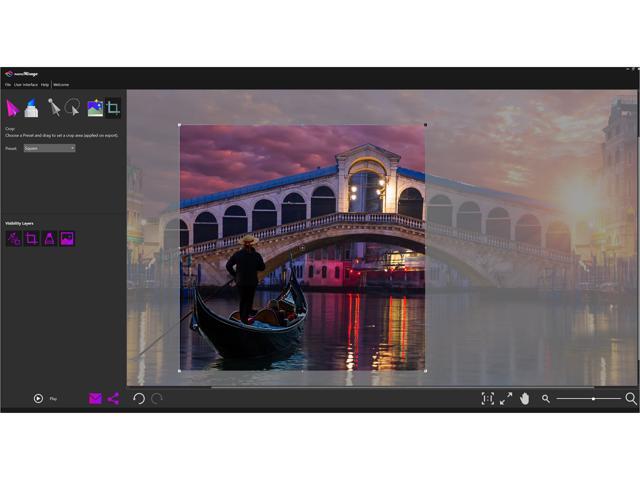Select the eraser tool in toolbar

tap(32, 108)
